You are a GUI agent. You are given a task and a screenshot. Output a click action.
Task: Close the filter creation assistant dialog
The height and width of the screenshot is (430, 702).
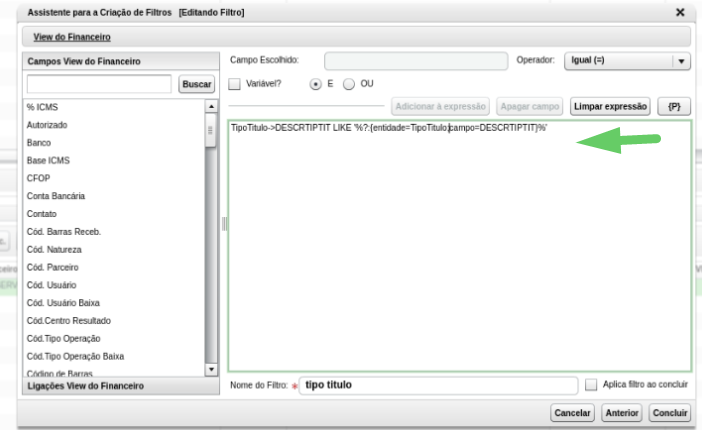pyautogui.click(x=680, y=12)
